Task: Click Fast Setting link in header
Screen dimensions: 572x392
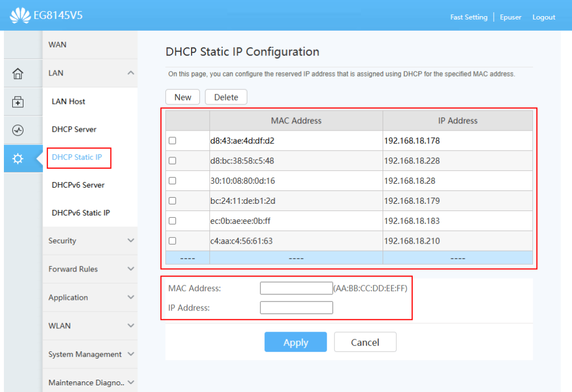Action: 469,17
